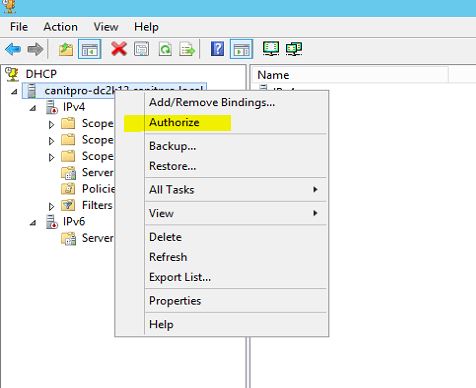Select Delete in the context menu

pyautogui.click(x=165, y=237)
